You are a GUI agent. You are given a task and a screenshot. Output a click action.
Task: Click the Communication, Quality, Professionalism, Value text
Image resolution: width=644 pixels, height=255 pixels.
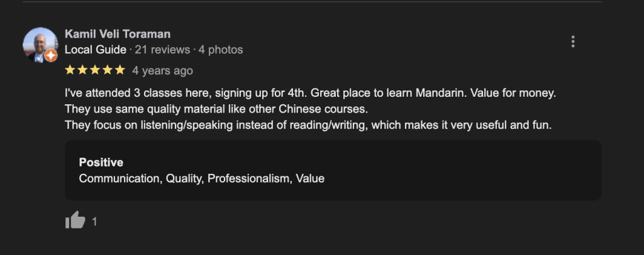pos(201,178)
